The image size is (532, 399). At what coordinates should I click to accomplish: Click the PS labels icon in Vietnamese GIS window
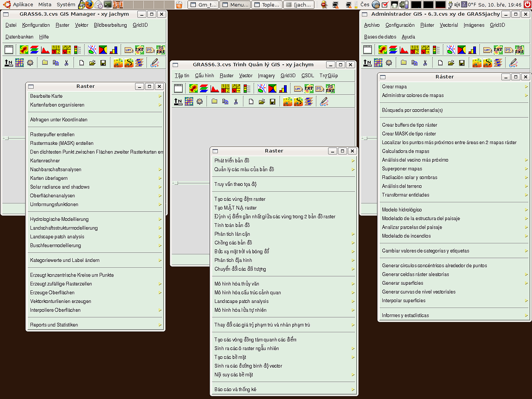pos(319,89)
